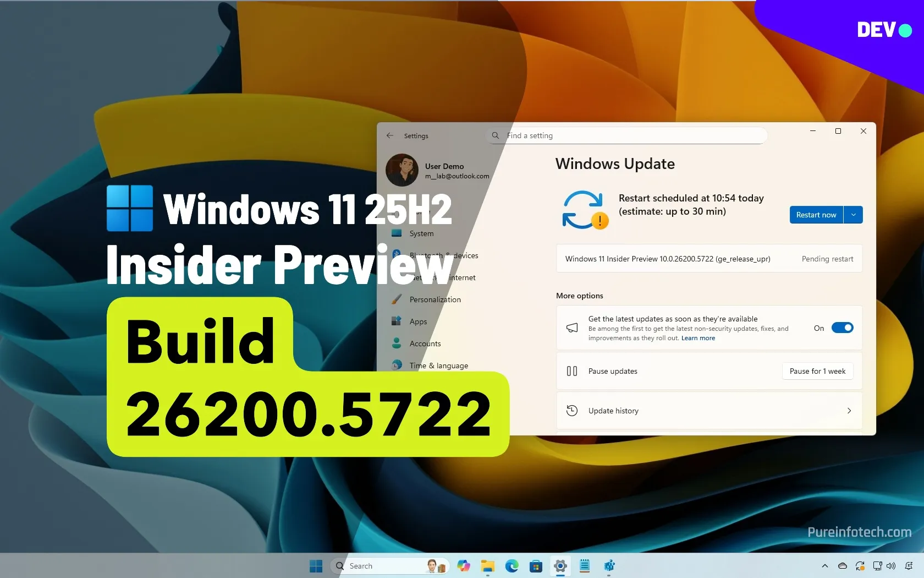Click the System monitor icon in sidebar
The image size is (924, 578).
point(397,233)
